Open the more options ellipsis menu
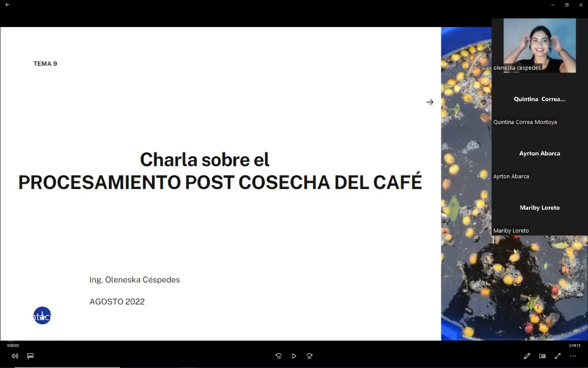Image resolution: width=588 pixels, height=368 pixels. tap(573, 356)
